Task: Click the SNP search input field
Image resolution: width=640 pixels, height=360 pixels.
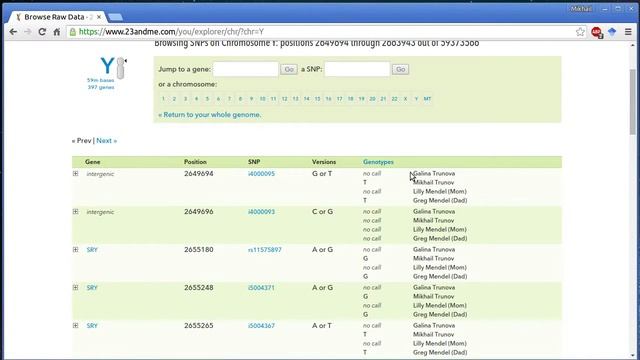Action: click(x=357, y=69)
